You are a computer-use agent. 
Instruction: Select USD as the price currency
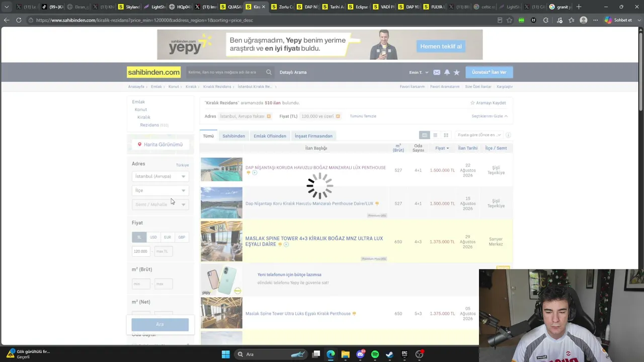point(153,237)
